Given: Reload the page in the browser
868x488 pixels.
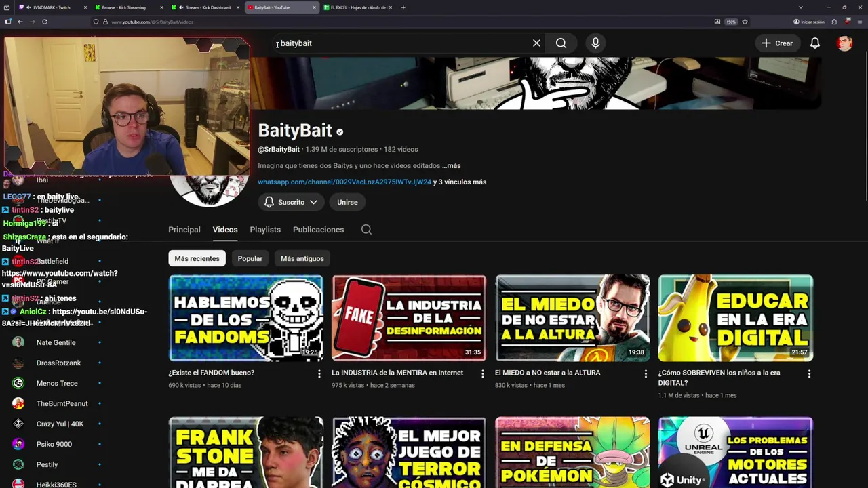Looking at the screenshot, I should click(45, 22).
